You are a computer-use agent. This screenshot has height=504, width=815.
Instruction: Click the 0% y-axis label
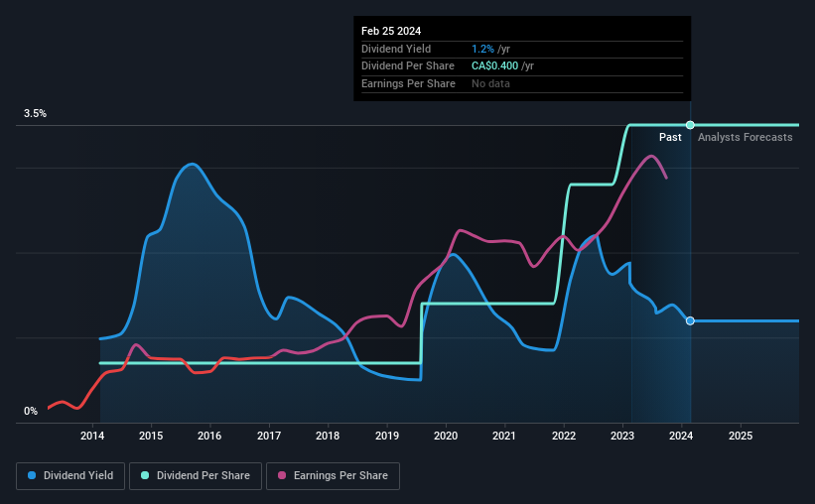click(31, 411)
